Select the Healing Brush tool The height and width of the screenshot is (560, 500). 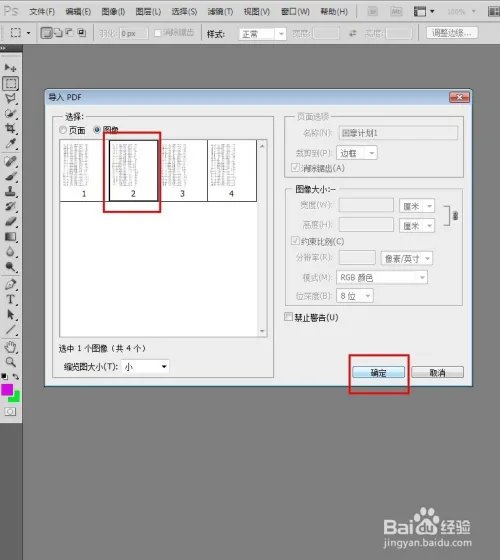tap(10, 161)
